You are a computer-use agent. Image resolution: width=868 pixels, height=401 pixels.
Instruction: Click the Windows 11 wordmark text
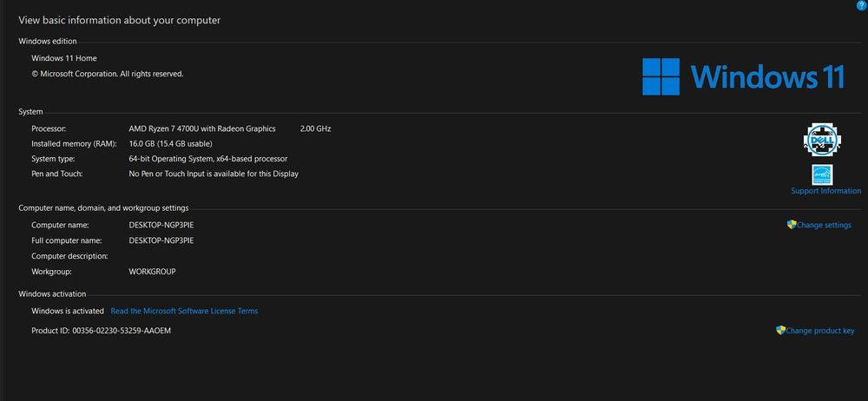pyautogui.click(x=768, y=76)
